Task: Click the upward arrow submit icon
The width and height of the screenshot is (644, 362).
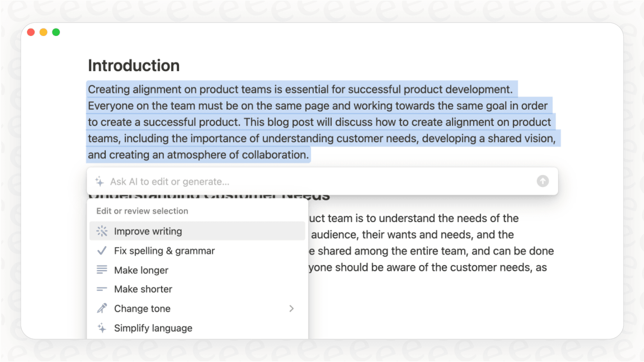Action: coord(542,181)
